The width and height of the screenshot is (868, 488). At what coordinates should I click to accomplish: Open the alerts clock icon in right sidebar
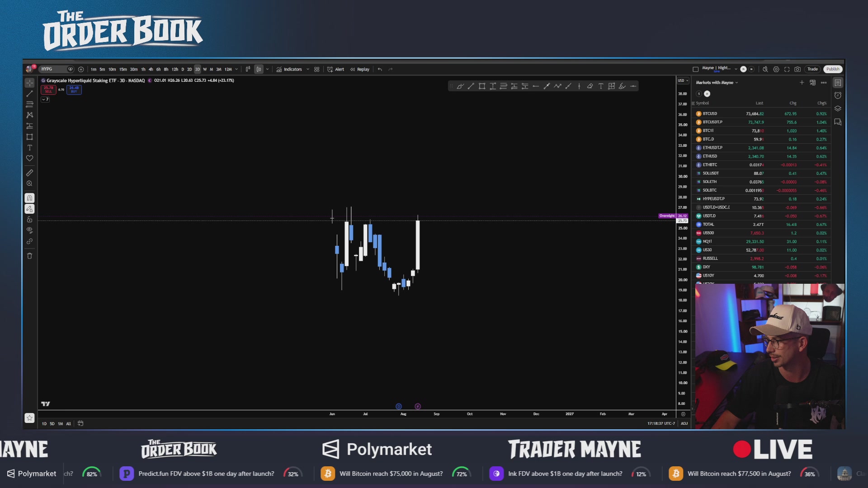click(838, 95)
